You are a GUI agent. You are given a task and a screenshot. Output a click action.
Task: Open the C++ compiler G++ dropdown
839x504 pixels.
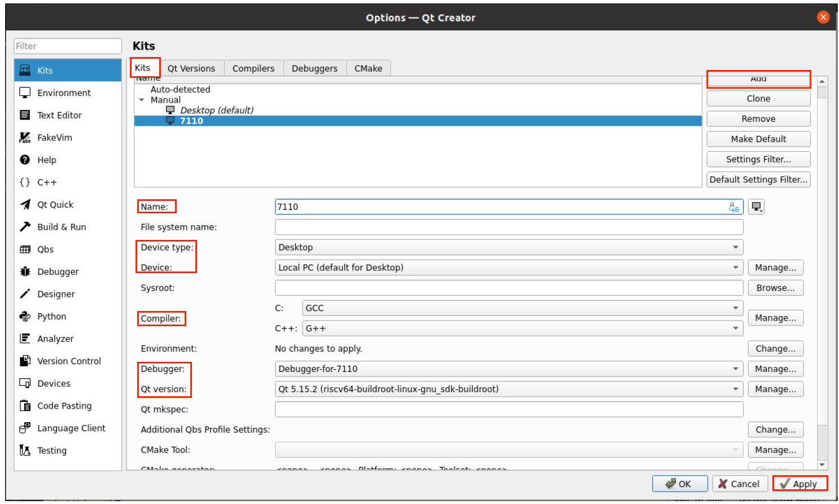[x=522, y=328]
